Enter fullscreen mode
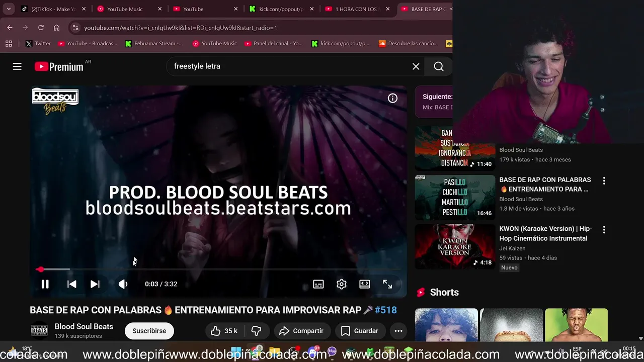 (x=387, y=284)
